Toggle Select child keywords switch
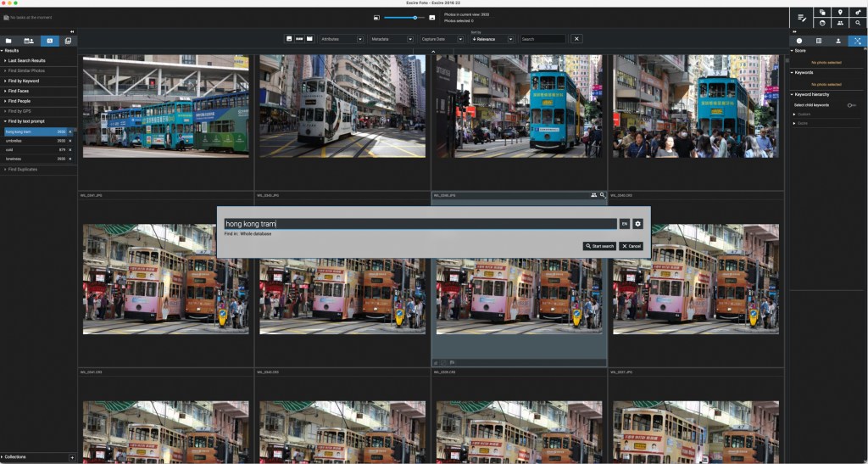The height and width of the screenshot is (464, 868). [851, 105]
